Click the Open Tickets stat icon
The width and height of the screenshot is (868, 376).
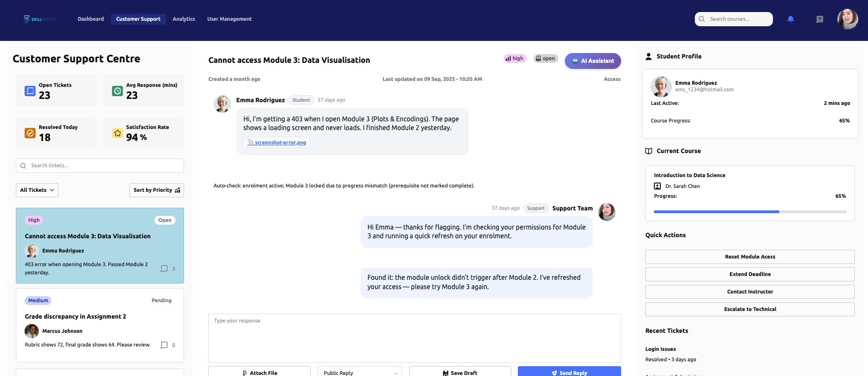tap(30, 91)
